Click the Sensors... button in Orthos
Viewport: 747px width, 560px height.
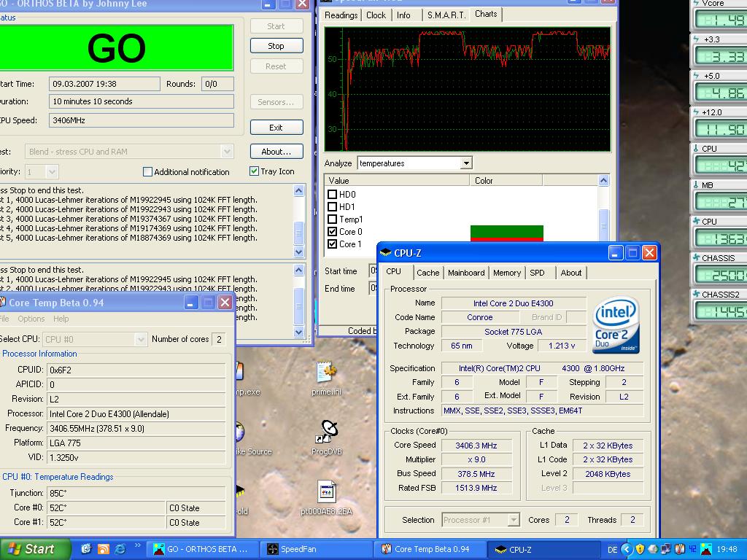276,102
